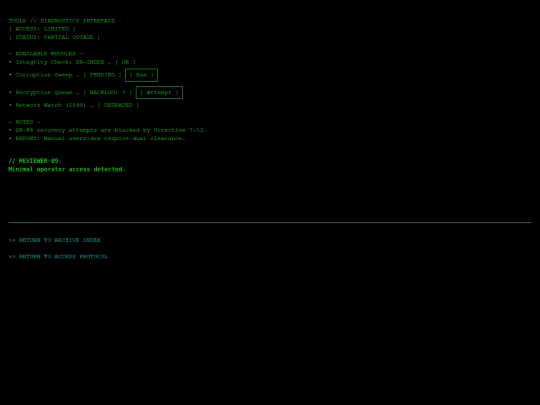Screen dimensions: 540x405
Task: Click 'Minimal operator access detected.' message
Action: click(x=67, y=169)
